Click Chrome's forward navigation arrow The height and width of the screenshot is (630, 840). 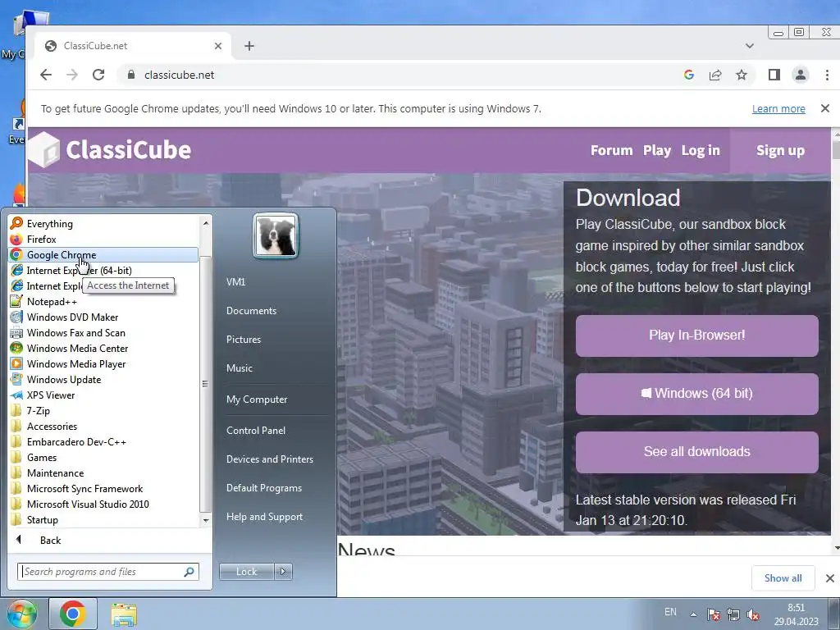point(72,75)
